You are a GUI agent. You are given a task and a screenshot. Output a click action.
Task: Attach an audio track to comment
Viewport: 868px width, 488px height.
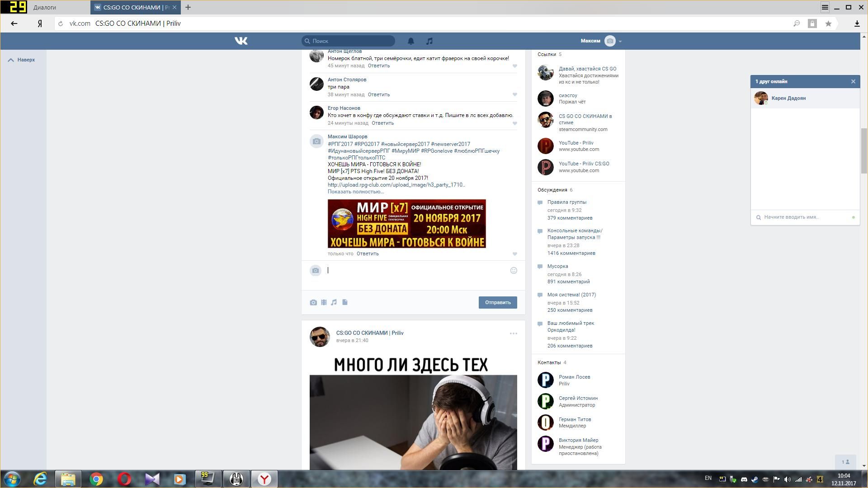[334, 302]
